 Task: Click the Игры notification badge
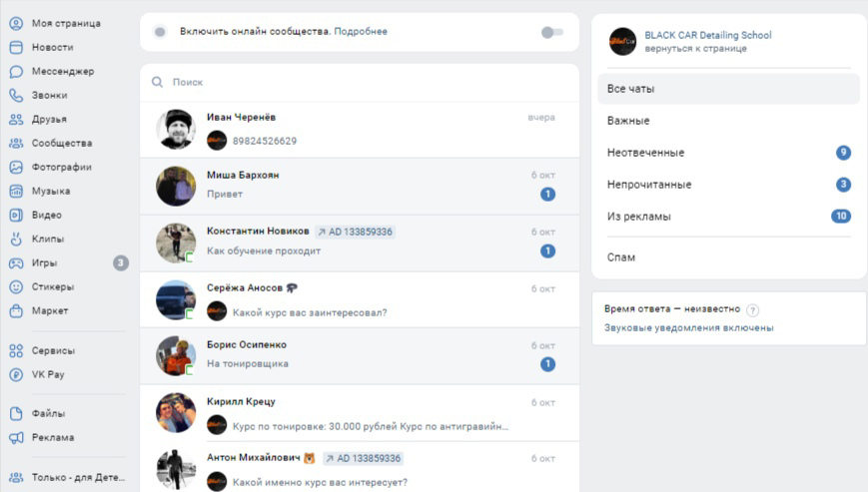point(121,263)
